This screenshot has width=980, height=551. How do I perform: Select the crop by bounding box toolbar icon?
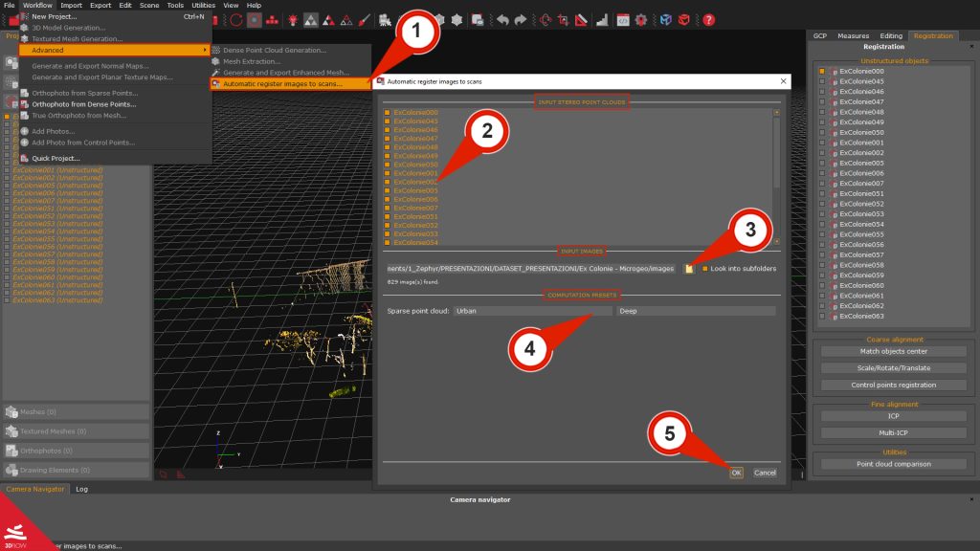(563, 18)
